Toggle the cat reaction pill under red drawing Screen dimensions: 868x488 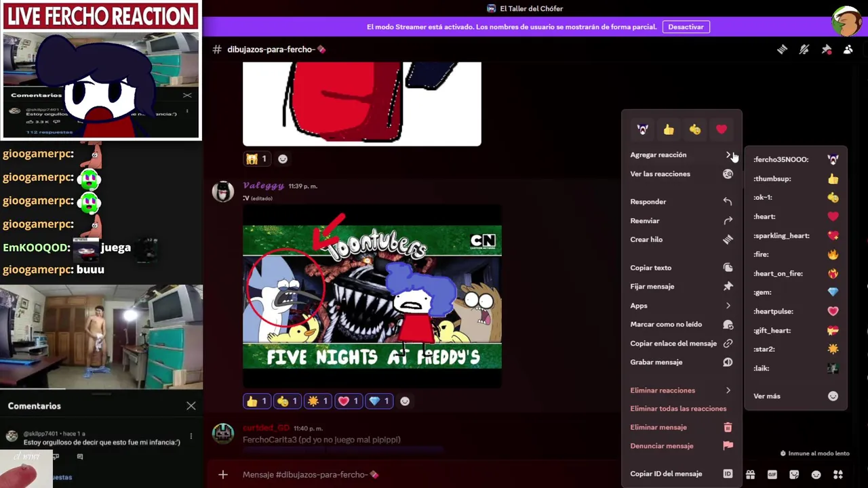point(257,159)
